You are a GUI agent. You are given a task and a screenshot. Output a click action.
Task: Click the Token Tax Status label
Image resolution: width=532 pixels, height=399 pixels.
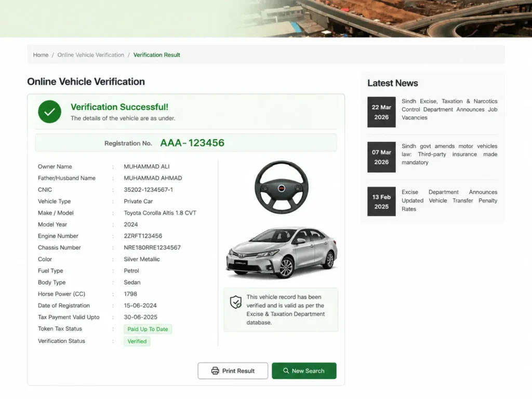click(x=60, y=328)
